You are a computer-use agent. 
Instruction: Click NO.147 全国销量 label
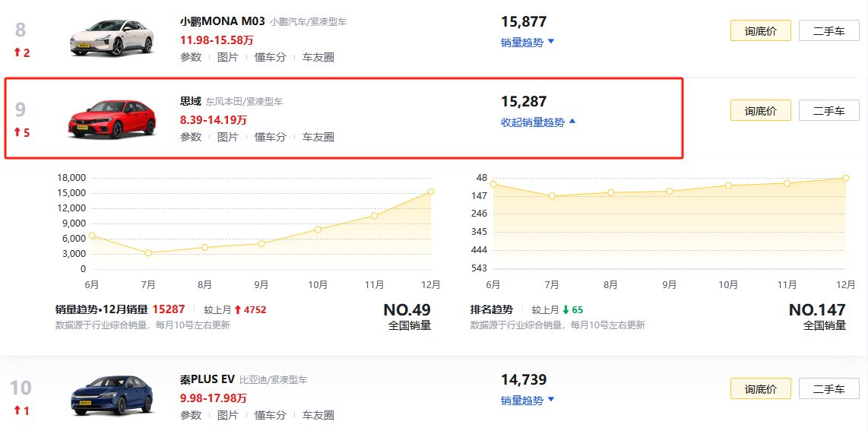(818, 317)
